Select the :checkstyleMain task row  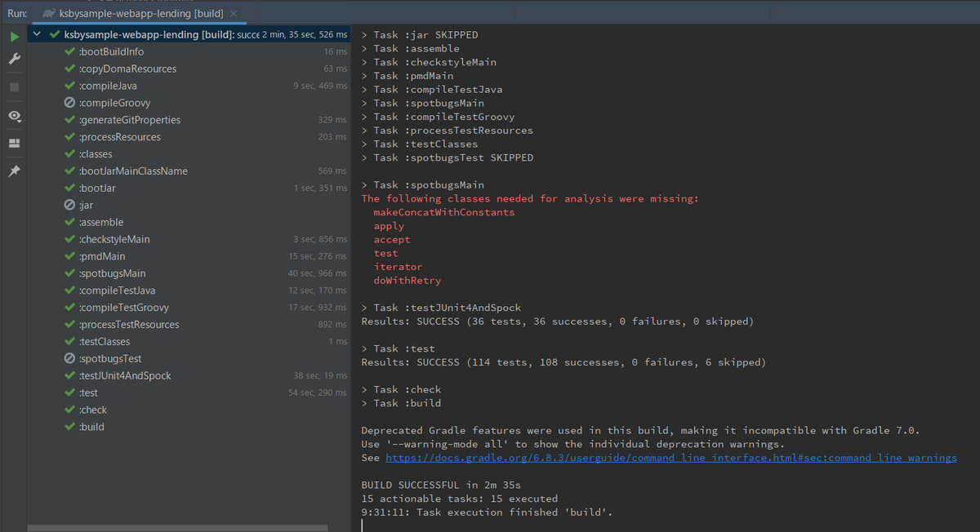(x=189, y=240)
